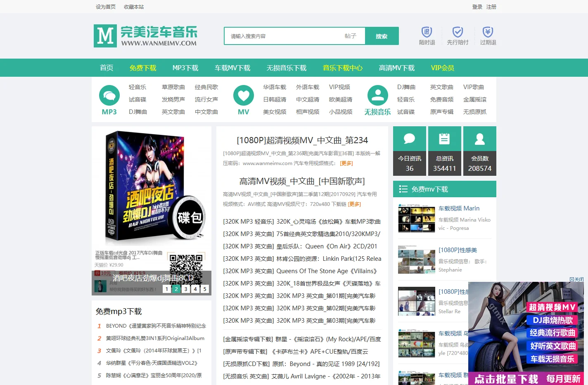Open the 草原歌曲 category link

point(173,87)
